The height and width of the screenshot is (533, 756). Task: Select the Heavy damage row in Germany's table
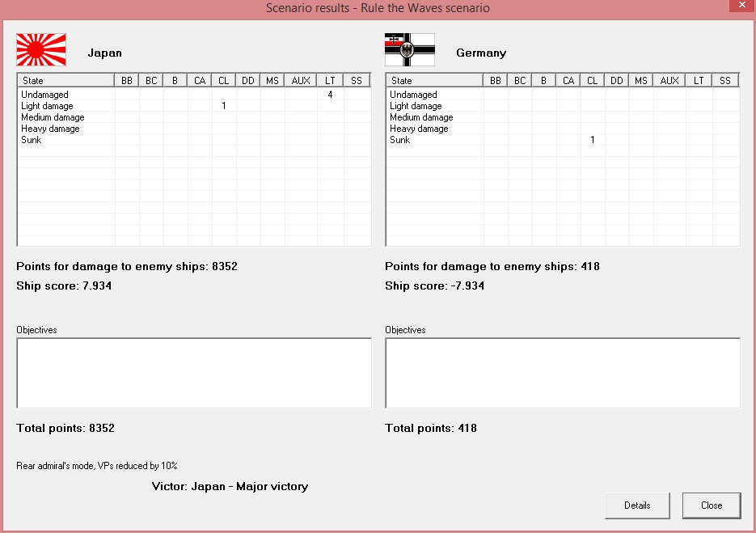(x=563, y=129)
